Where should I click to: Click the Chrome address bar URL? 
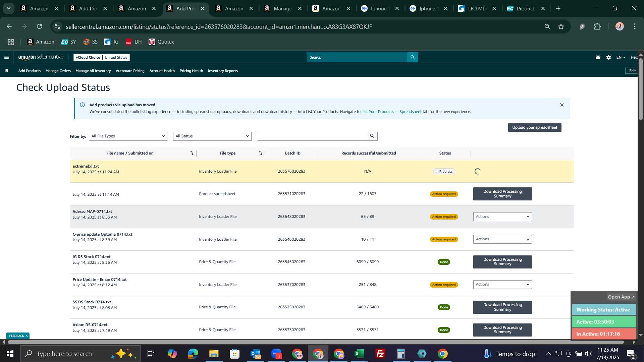[x=219, y=26]
